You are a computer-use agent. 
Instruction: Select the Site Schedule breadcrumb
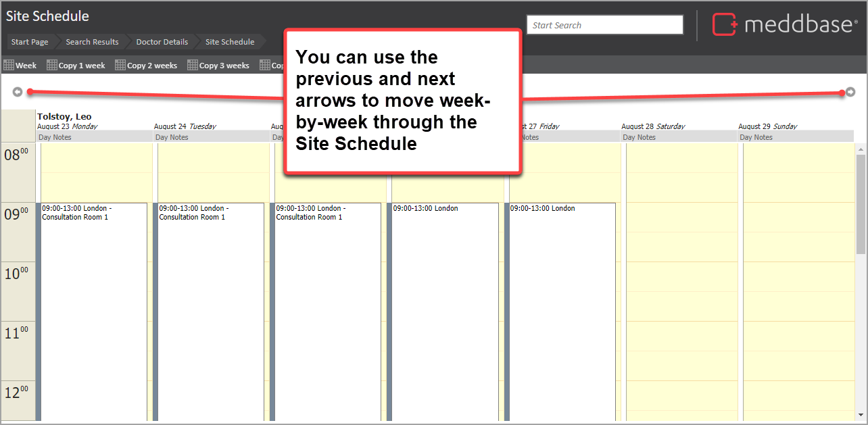[230, 42]
